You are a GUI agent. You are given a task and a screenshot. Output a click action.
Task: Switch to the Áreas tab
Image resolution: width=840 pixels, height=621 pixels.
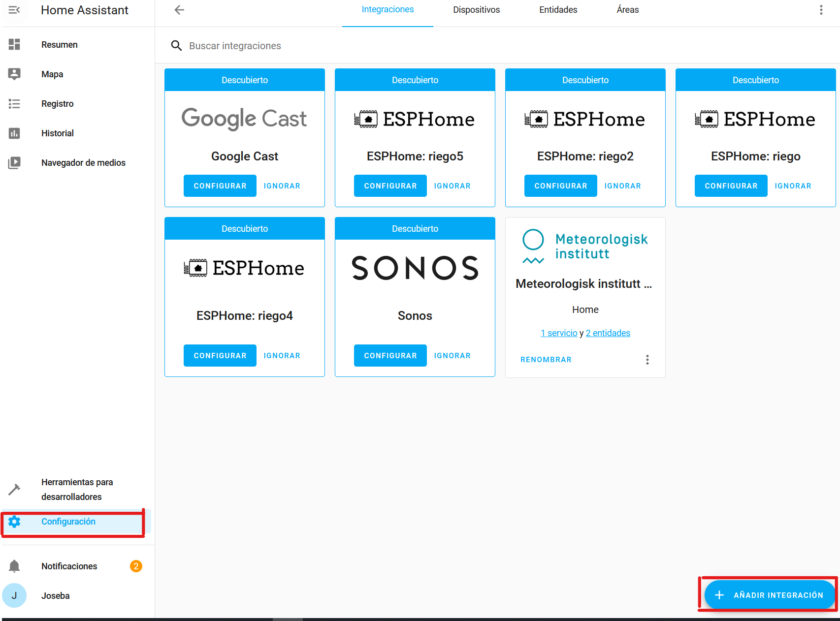pos(627,10)
